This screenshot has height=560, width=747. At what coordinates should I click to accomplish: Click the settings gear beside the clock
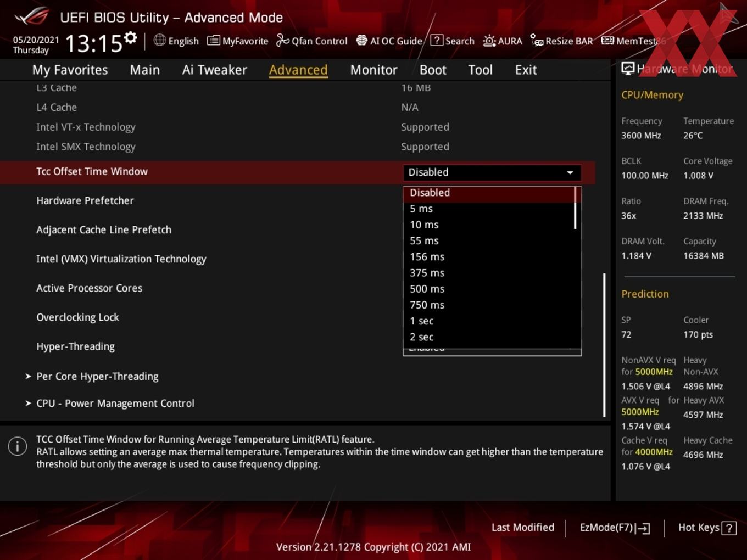[131, 38]
